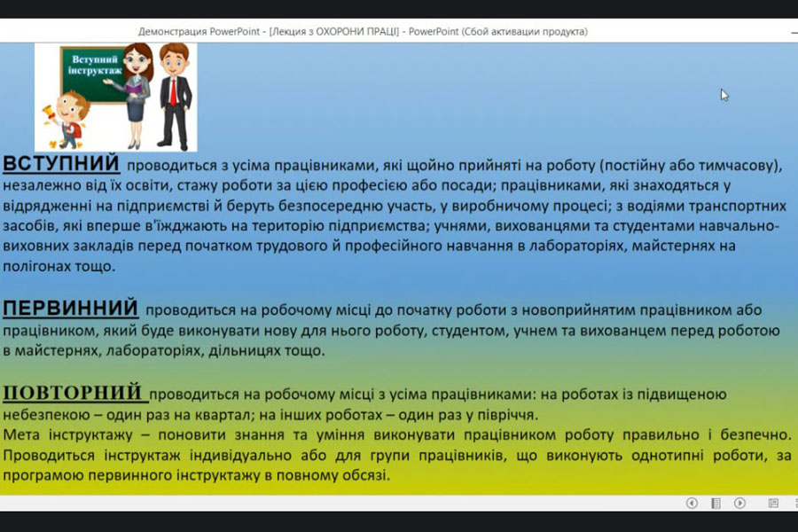Click the line 'програмою первинного інструктажу в повному обсязі.'

197,475
